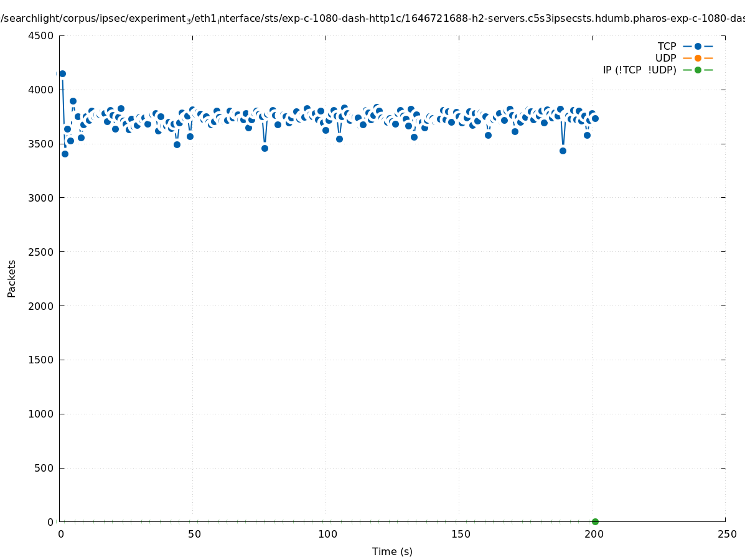Click the 250 x-axis tick label
Screen dimensions: 745x560
726,534
